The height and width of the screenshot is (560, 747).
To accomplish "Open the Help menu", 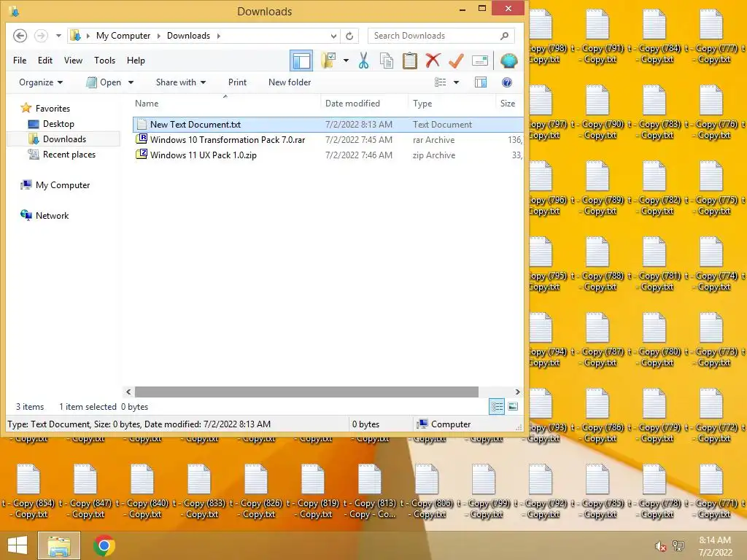I will [136, 61].
